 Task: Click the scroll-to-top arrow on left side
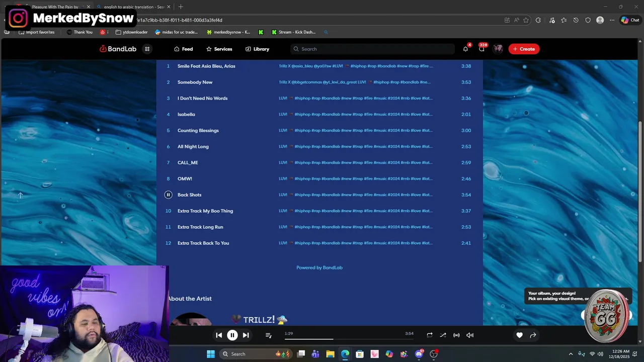tap(20, 195)
